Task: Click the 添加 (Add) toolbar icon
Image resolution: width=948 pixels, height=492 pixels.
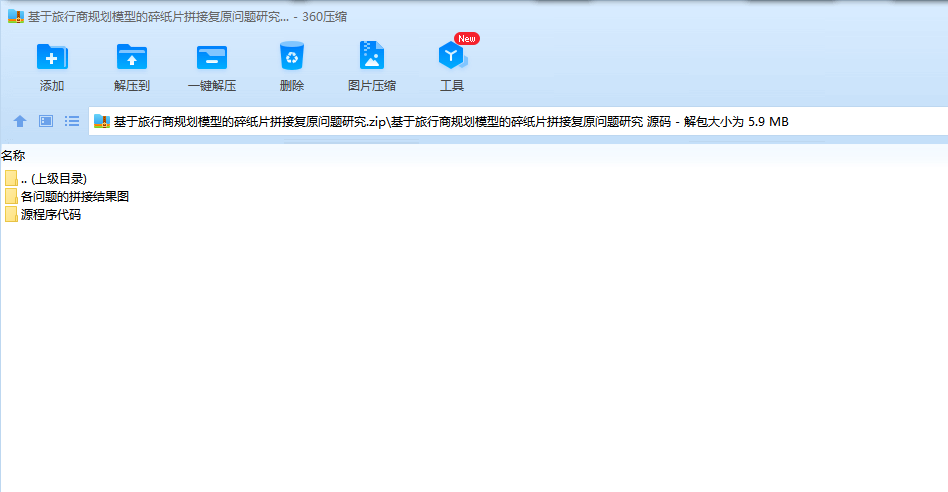Action: 52,57
